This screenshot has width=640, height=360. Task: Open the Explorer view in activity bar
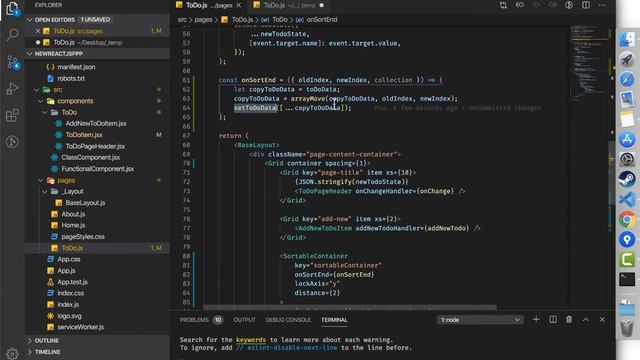tap(12, 8)
